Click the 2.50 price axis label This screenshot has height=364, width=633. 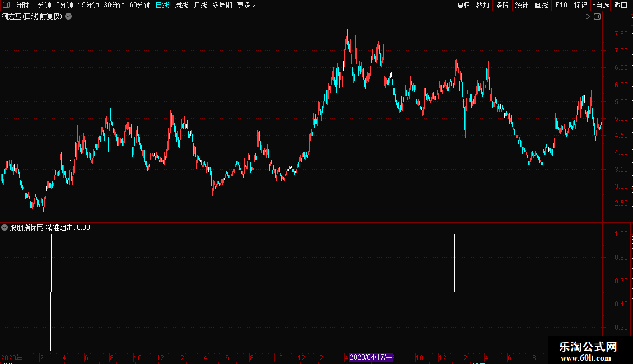click(621, 203)
